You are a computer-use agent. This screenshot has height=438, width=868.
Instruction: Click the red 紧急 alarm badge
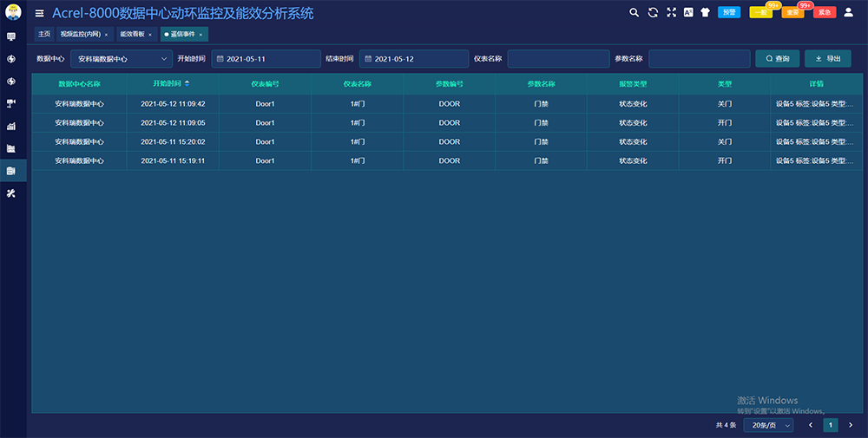[x=824, y=13]
